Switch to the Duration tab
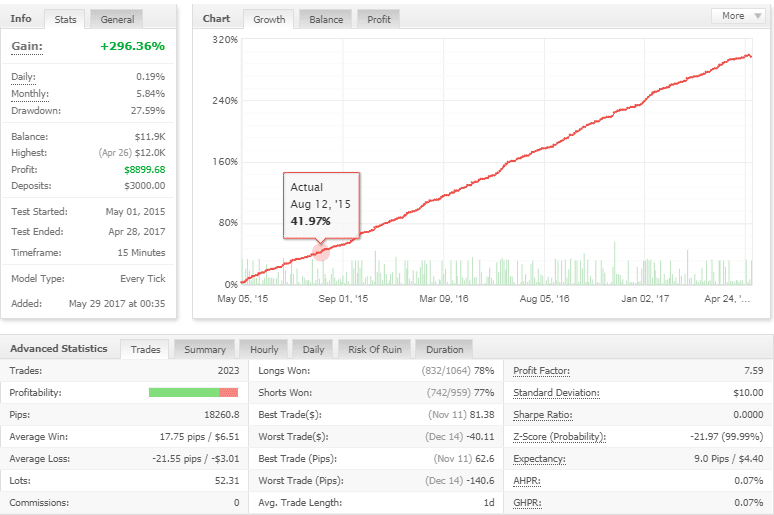The width and height of the screenshot is (774, 515). [x=444, y=349]
